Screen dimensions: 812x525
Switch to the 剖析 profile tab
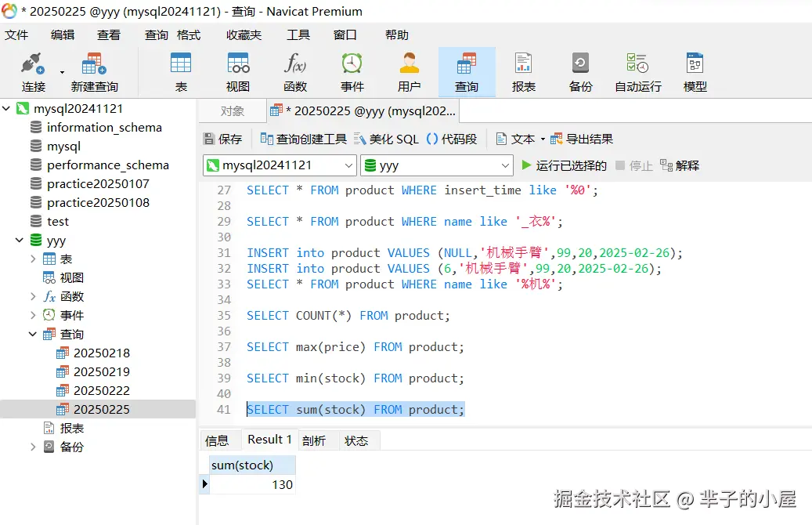click(x=314, y=440)
